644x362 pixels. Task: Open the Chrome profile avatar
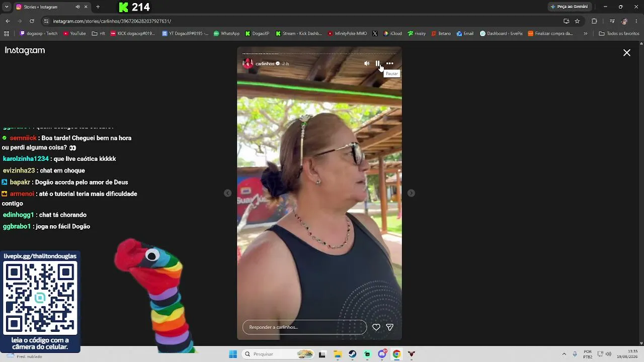click(x=624, y=21)
